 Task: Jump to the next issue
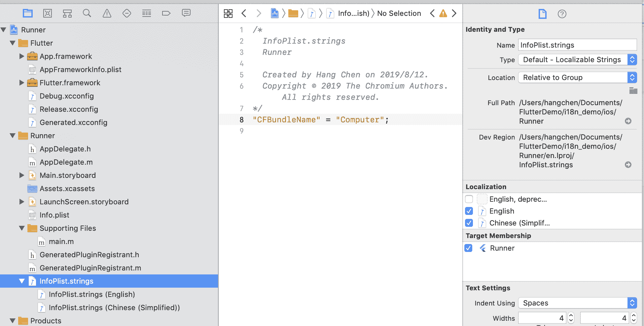(454, 13)
